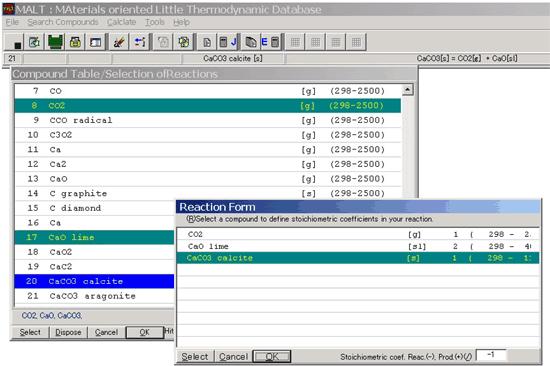The width and height of the screenshot is (550, 366).
Task: Click Cancel in the Compound Table window
Action: tap(106, 332)
